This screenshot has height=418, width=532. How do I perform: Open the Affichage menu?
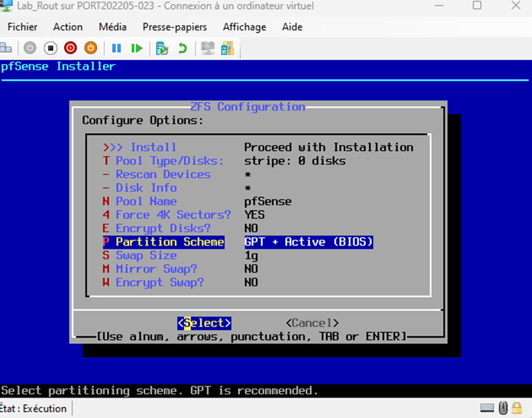pyautogui.click(x=244, y=27)
